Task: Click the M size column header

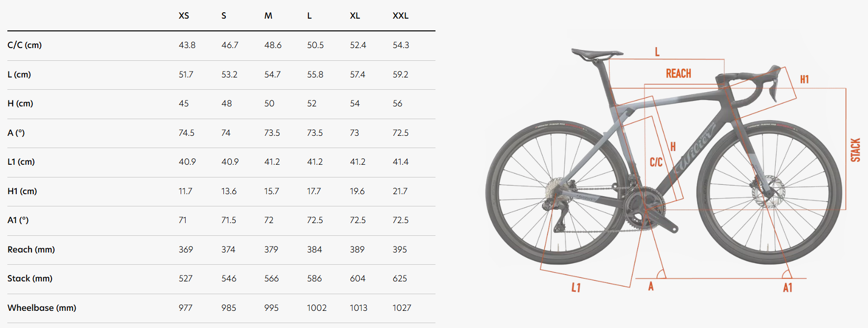Action: click(268, 16)
